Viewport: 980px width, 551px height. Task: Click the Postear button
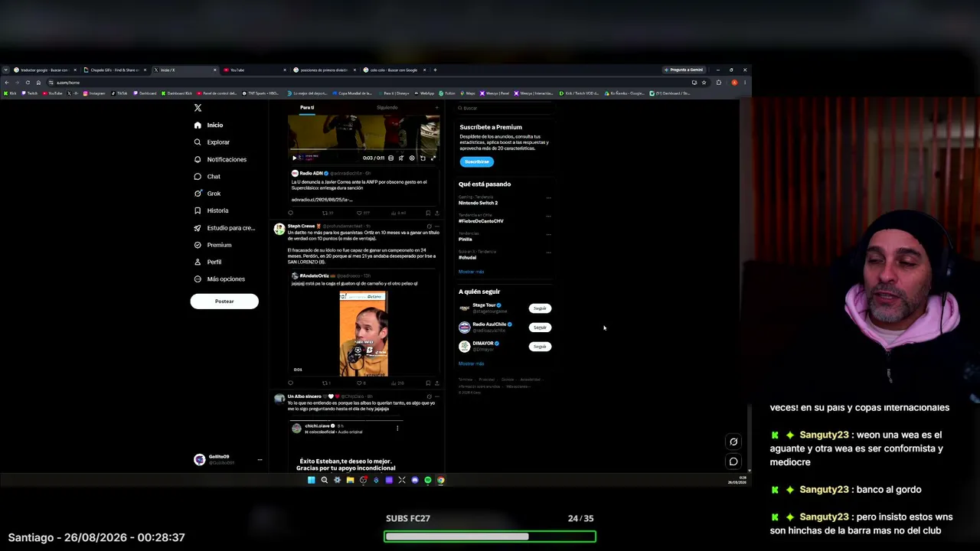pos(224,302)
